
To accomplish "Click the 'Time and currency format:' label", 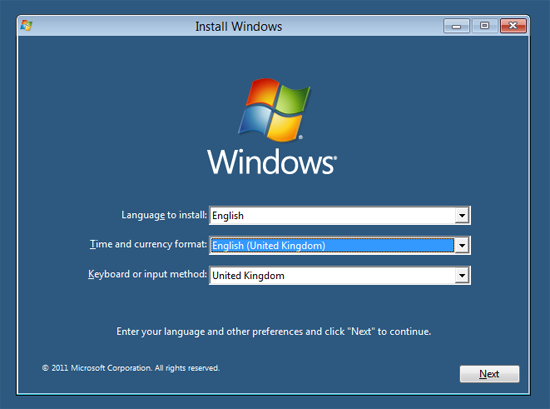I will pos(148,244).
